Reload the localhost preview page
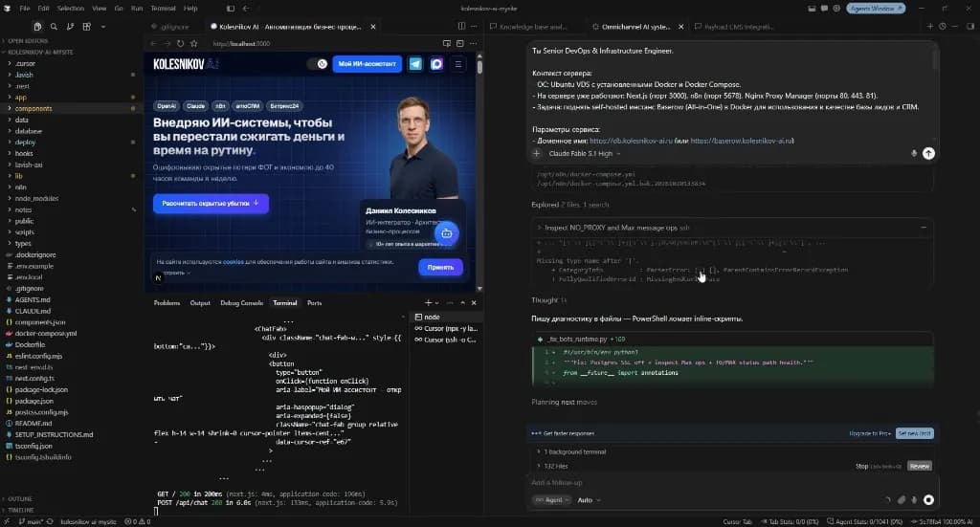This screenshot has height=527, width=980. pos(180,44)
